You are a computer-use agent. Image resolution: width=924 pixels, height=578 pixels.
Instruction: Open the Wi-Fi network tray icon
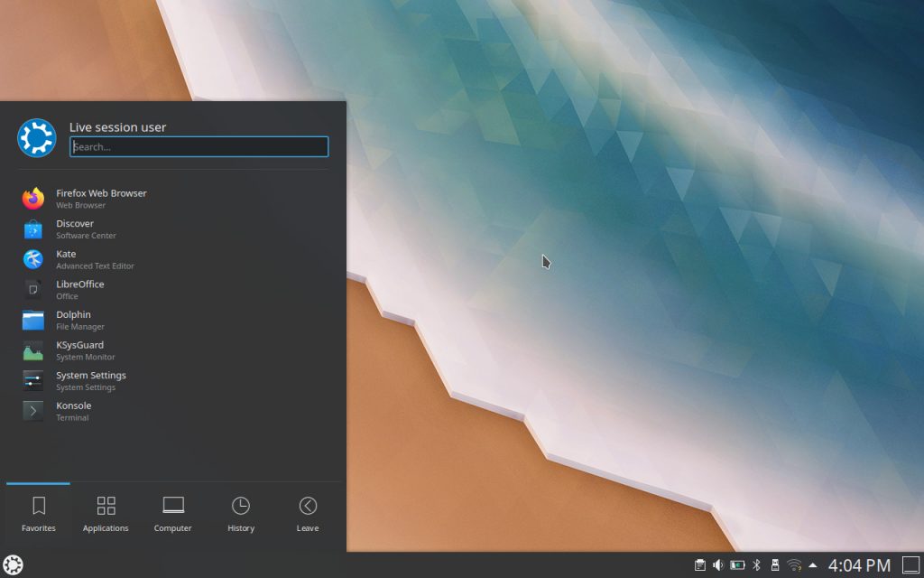794,565
